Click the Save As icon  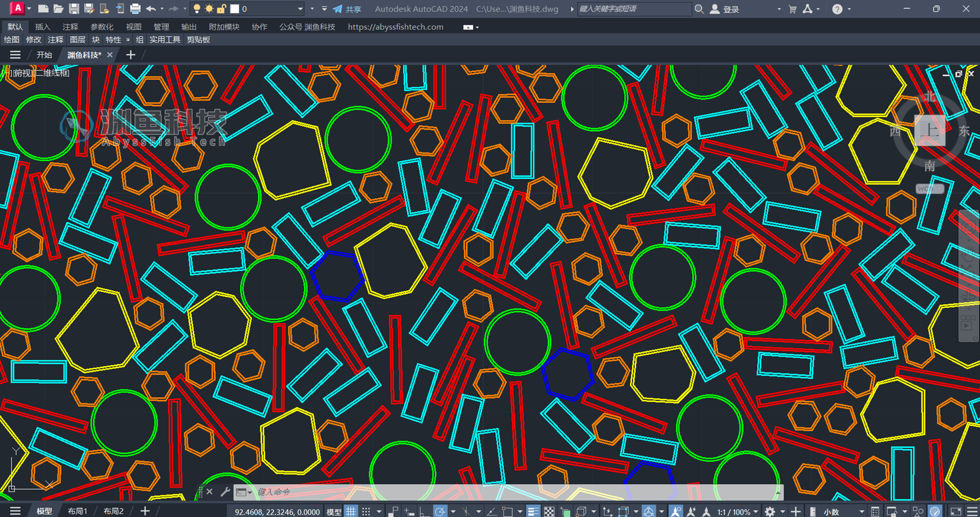[x=89, y=9]
